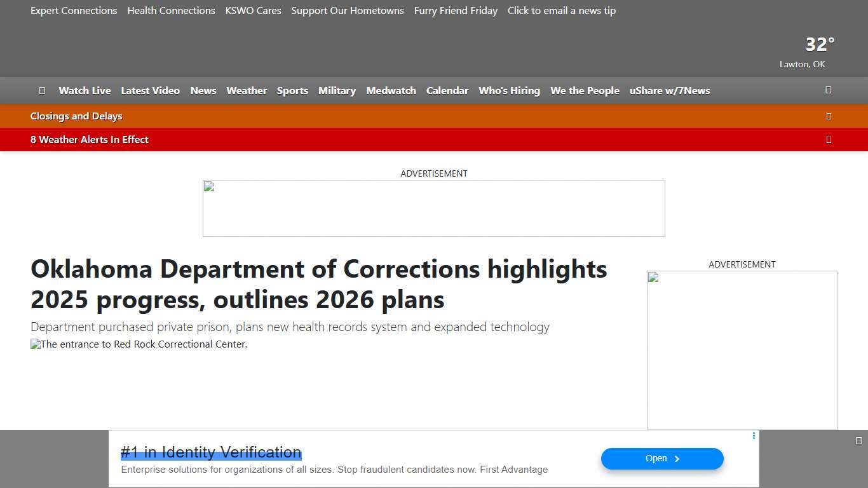Open the article headline about Oklahoma Corrections
This screenshot has height=488, width=868.
click(x=318, y=284)
